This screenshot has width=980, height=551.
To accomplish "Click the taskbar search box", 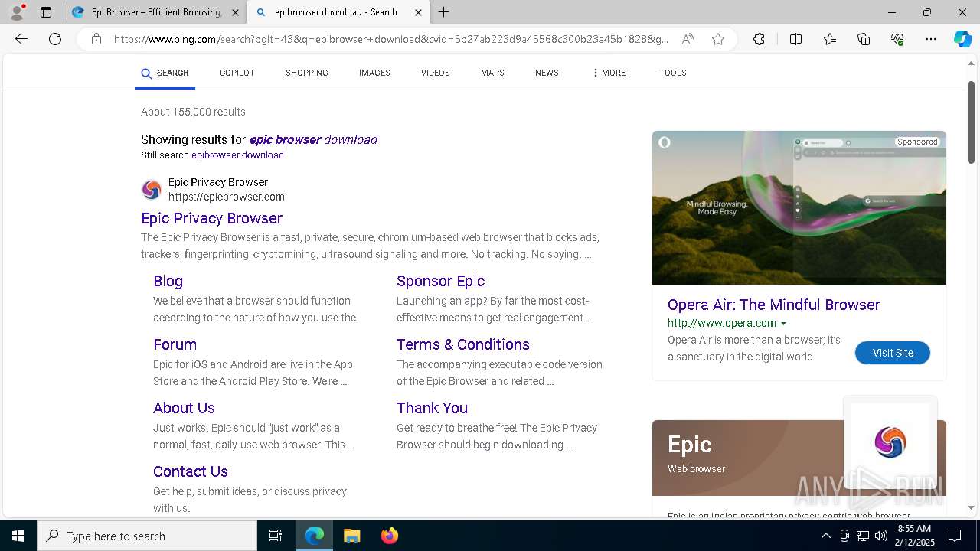I will pyautogui.click(x=147, y=536).
